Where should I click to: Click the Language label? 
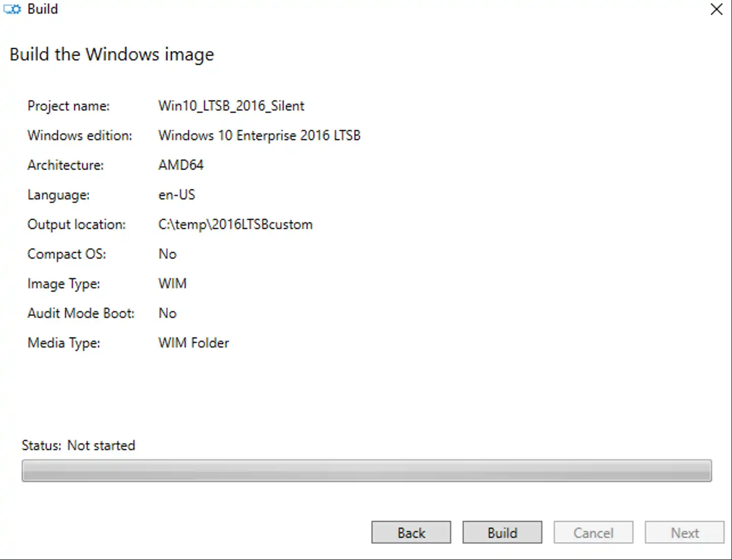59,195
